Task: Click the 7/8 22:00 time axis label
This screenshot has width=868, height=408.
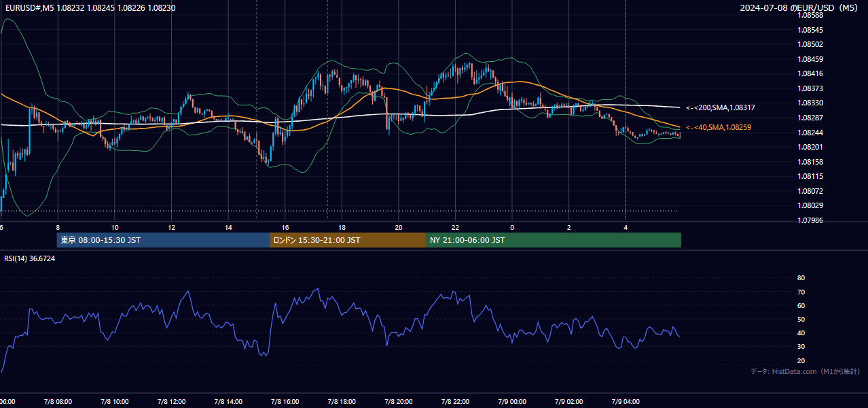Action: click(x=455, y=402)
